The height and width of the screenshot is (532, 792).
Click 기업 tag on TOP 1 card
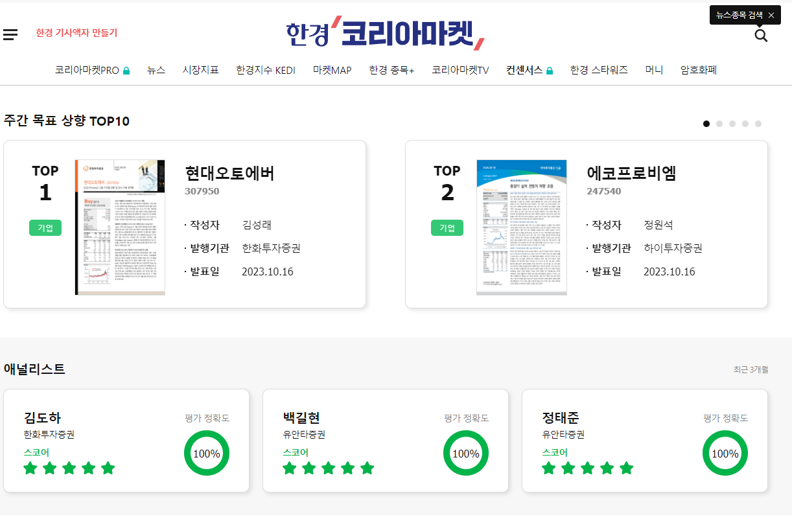(x=45, y=228)
